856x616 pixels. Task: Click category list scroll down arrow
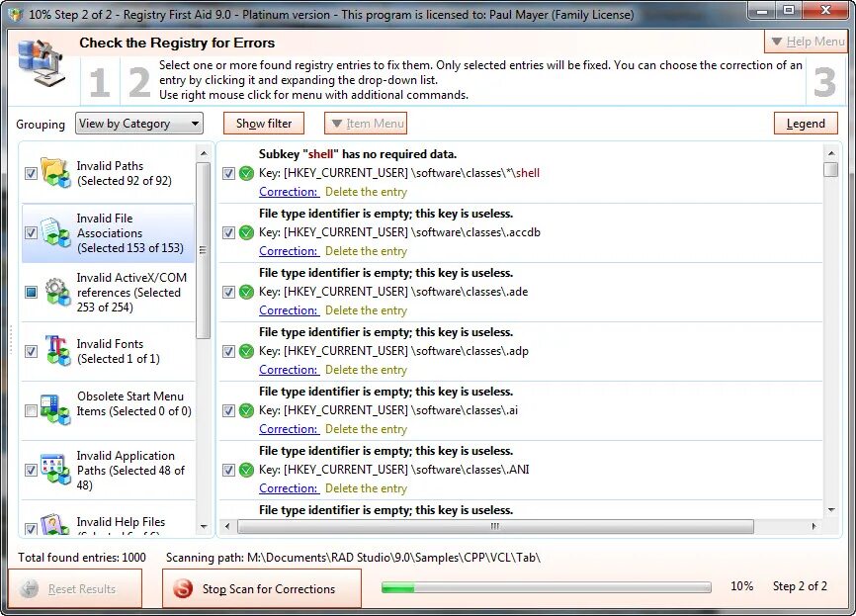pyautogui.click(x=203, y=527)
